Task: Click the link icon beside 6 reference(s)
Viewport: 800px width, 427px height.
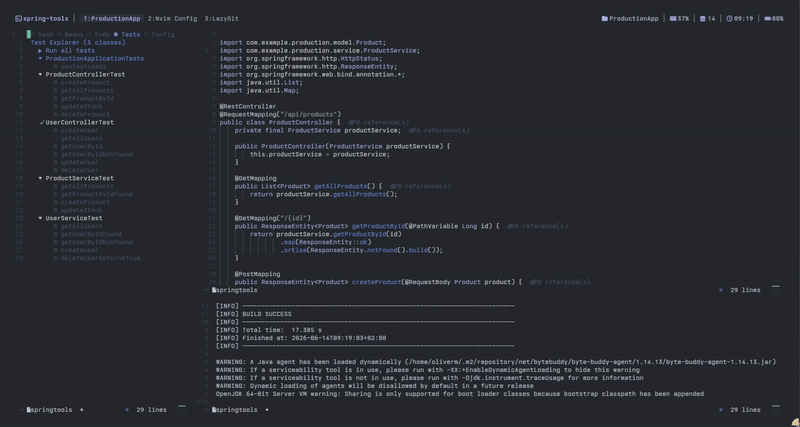Action: (x=412, y=131)
